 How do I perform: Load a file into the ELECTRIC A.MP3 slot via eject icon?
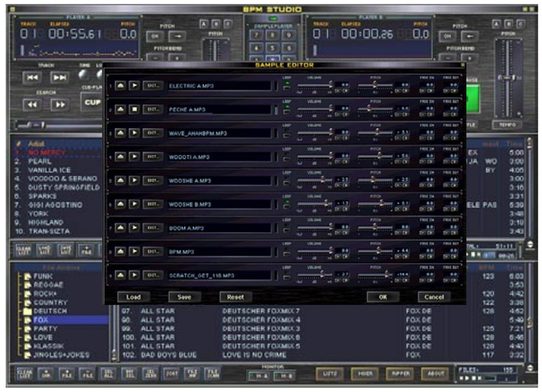click(x=120, y=85)
